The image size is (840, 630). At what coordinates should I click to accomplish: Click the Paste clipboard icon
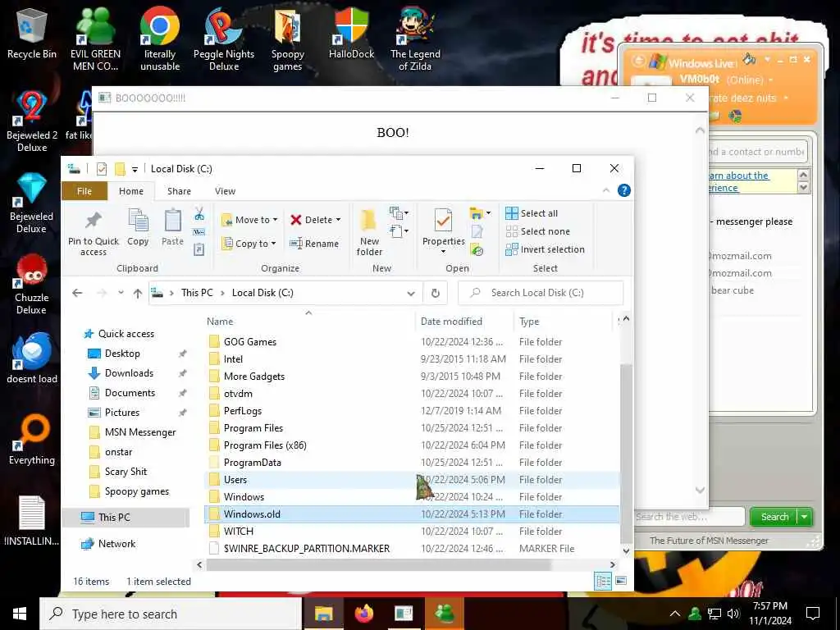coord(172,228)
